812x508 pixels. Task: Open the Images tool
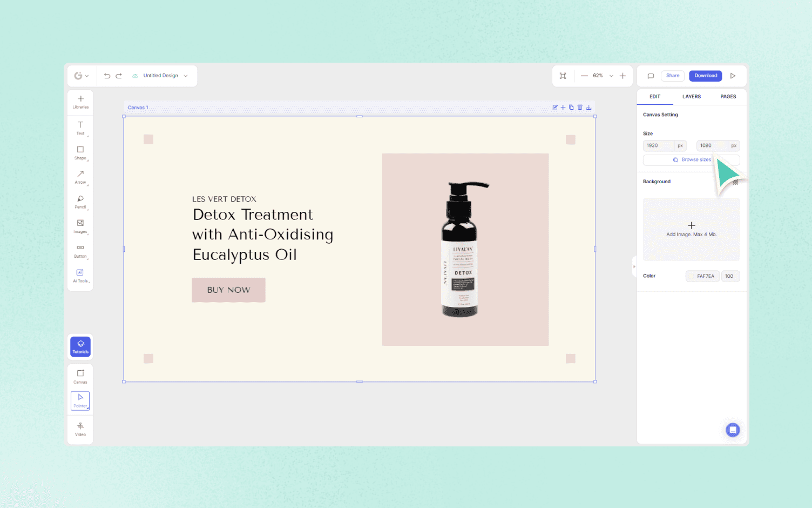coord(80,226)
